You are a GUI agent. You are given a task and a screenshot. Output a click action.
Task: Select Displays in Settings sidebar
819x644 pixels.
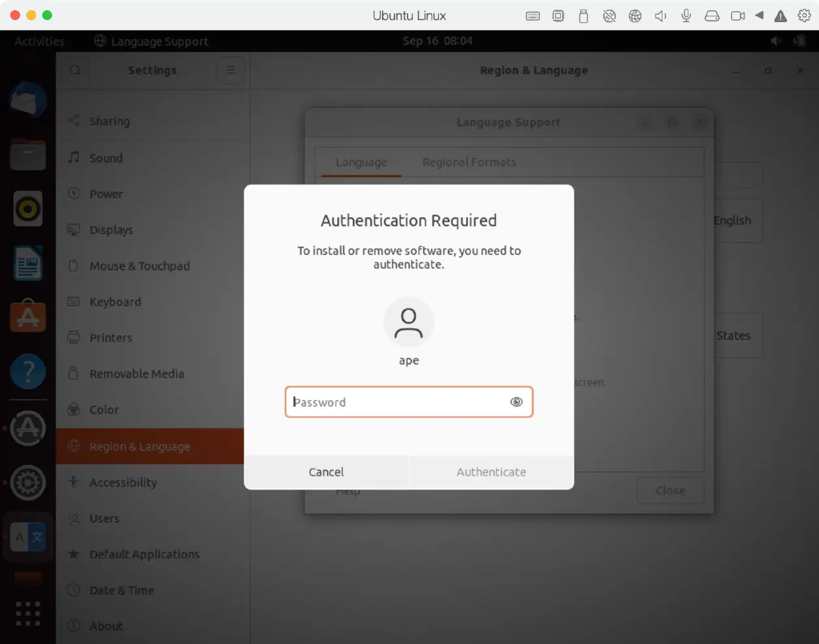coord(153,229)
